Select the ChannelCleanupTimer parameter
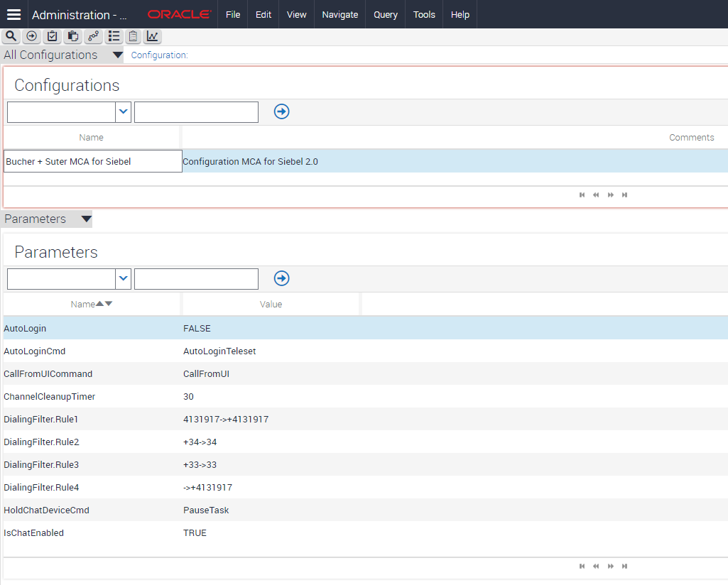 [49, 397]
